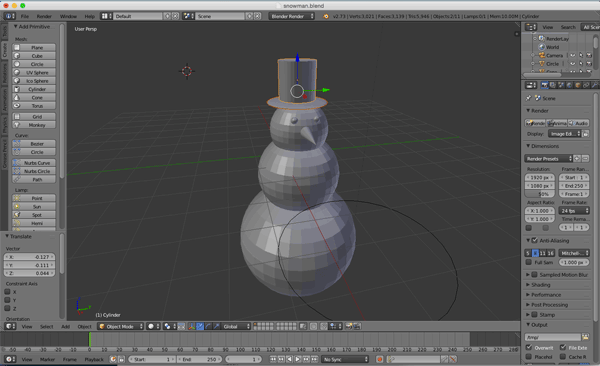Viewport: 600px width, 366px height.
Task: Add a Sun lamp
Action: coord(34,206)
